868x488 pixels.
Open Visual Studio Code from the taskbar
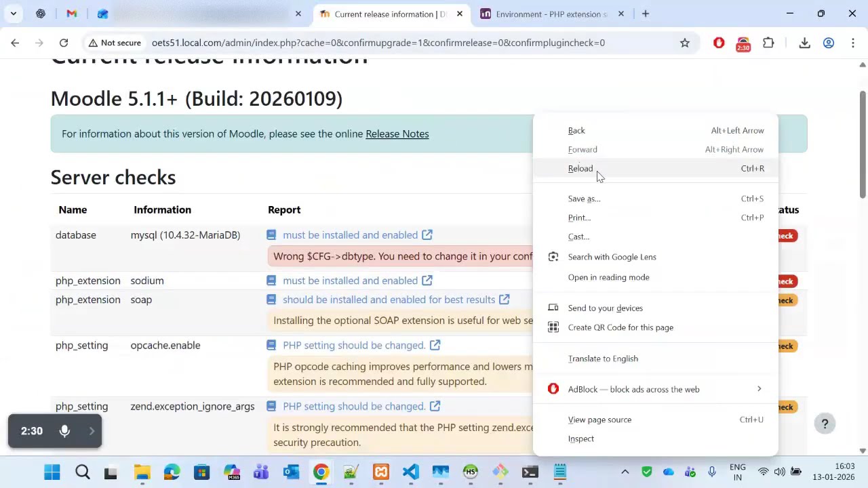[x=410, y=472]
